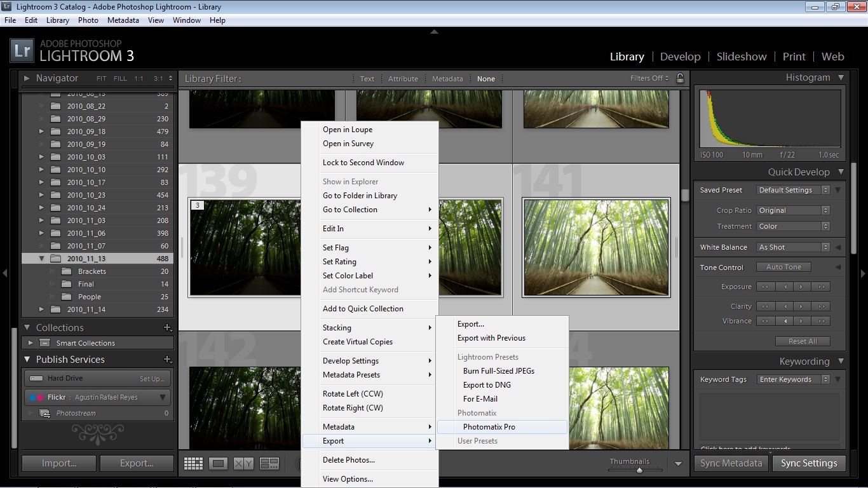This screenshot has width=868, height=488.
Task: Switch to Grid view icon in toolbar
Action: (x=193, y=464)
